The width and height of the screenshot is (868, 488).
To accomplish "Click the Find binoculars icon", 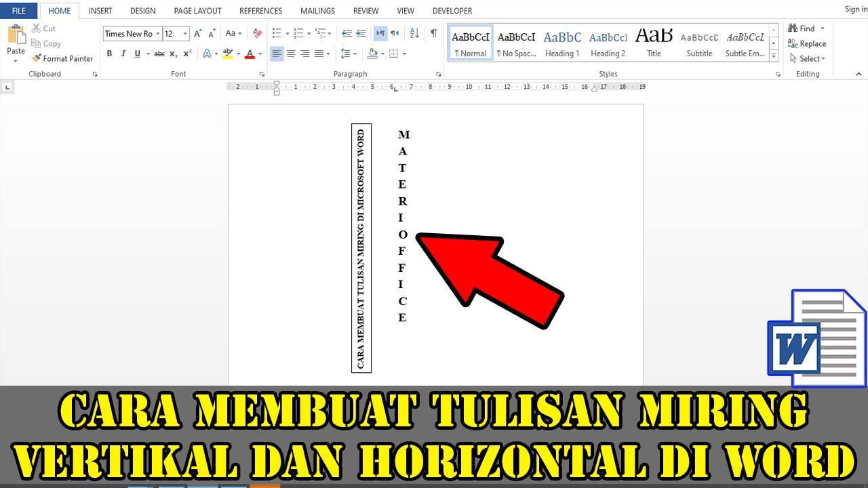I will point(793,28).
